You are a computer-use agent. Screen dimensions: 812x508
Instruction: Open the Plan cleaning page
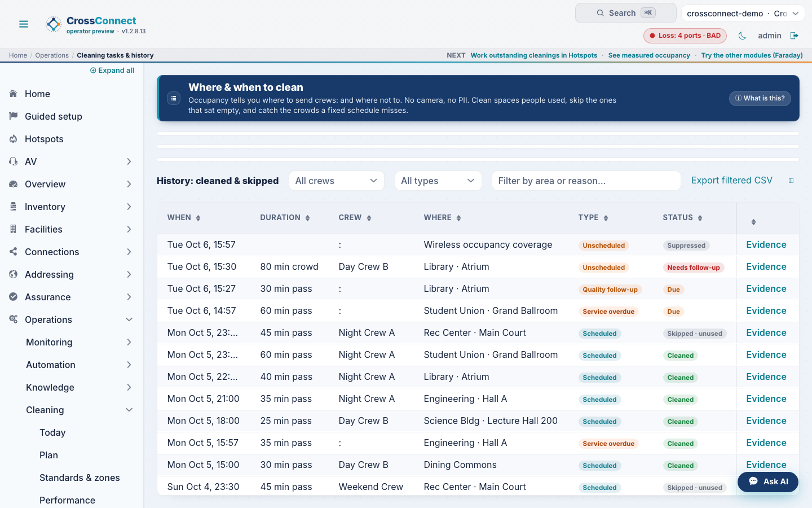coord(48,455)
